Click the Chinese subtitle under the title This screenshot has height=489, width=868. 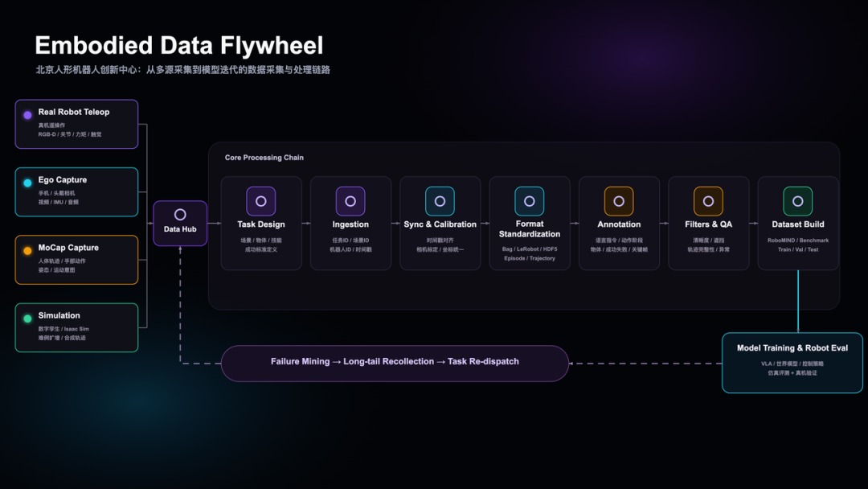(x=182, y=70)
